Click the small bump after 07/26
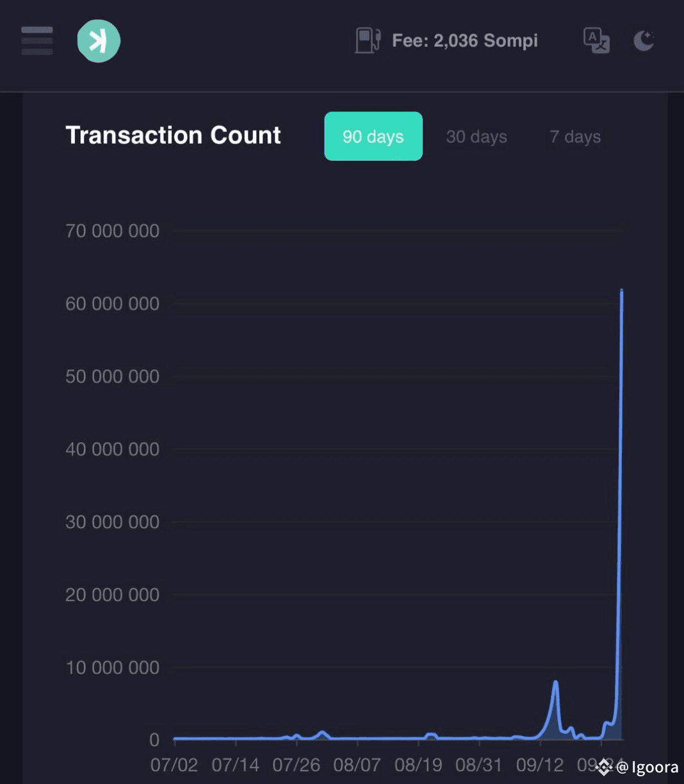Screen dimensions: 684x784 pyautogui.click(x=322, y=733)
